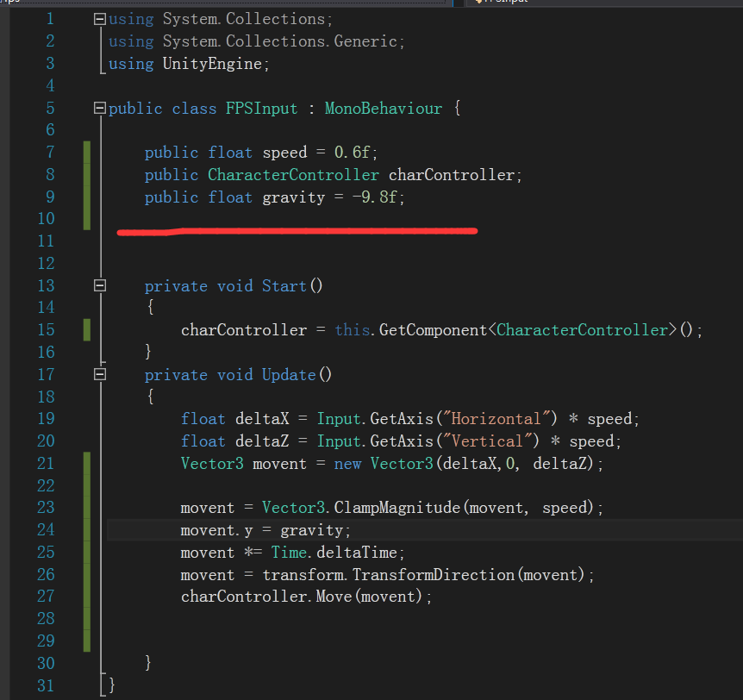Click the "Vertical" string literal

pyautogui.click(x=487, y=441)
